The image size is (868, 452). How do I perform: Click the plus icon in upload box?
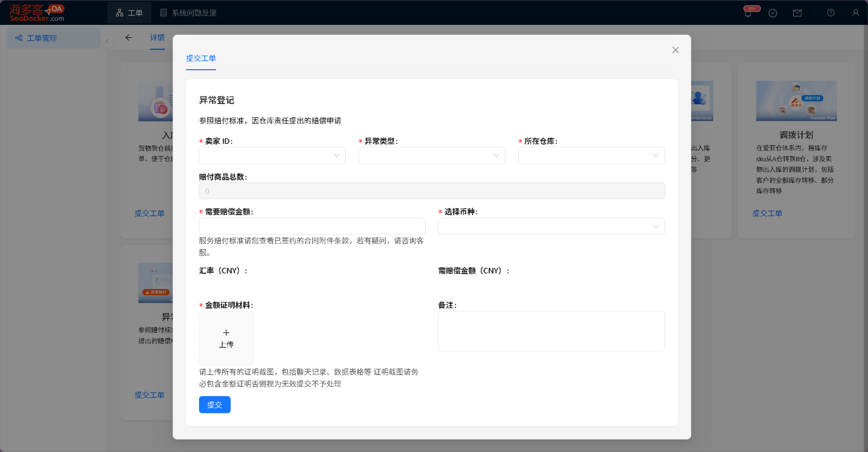[226, 333]
